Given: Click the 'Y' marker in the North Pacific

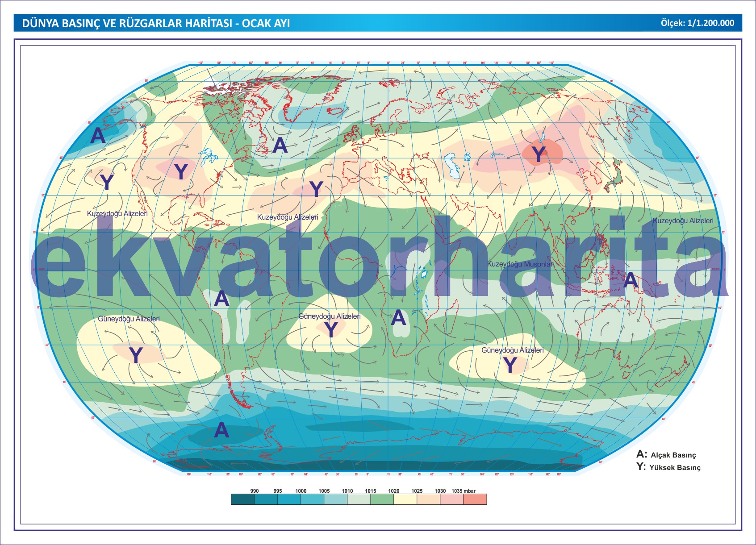Looking at the screenshot, I should click(107, 182).
